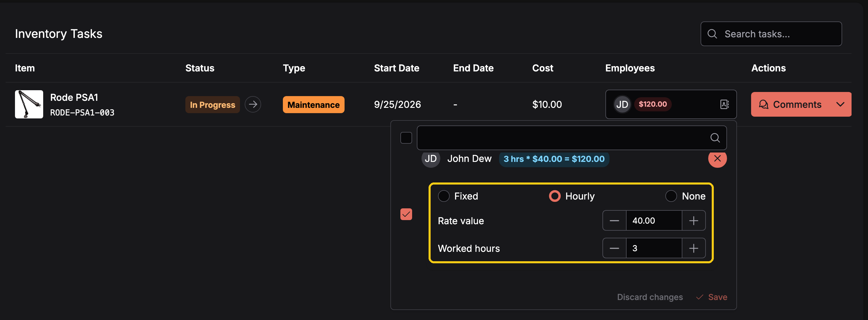Click the John Dew name in the popup
Screen dimensions: 868x320
pyautogui.click(x=469, y=158)
